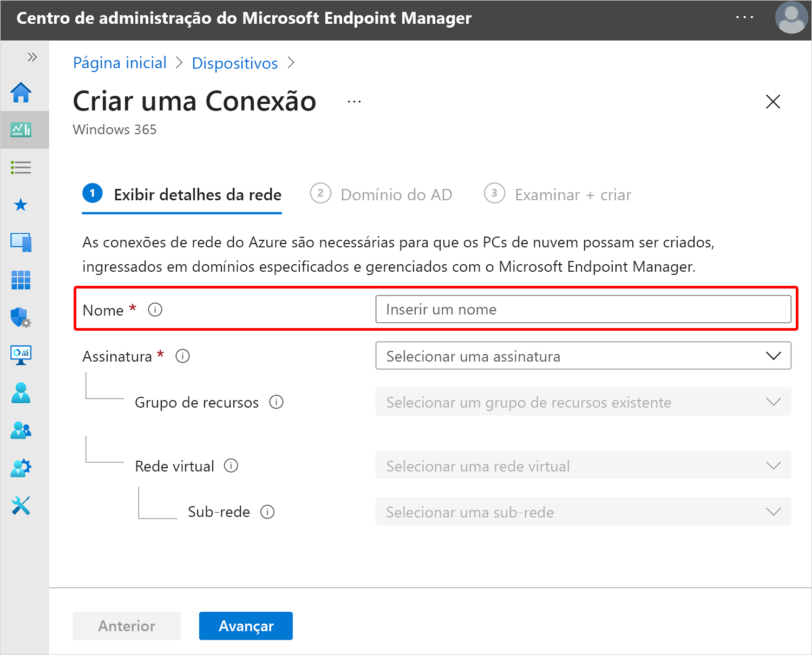Open header more options ellipsis
The image size is (812, 655).
745,17
